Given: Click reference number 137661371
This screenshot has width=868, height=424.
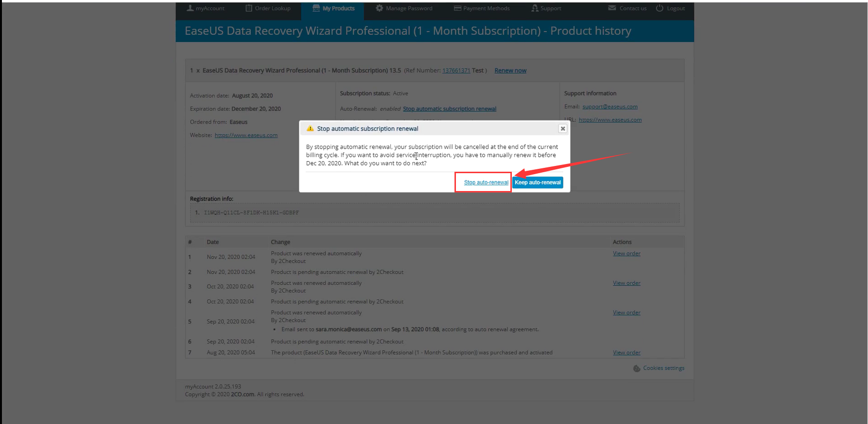Looking at the screenshot, I should click(x=456, y=70).
